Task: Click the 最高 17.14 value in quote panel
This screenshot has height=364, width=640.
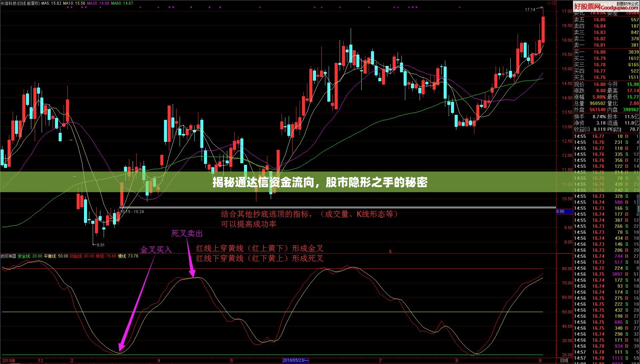Action: 633,91
